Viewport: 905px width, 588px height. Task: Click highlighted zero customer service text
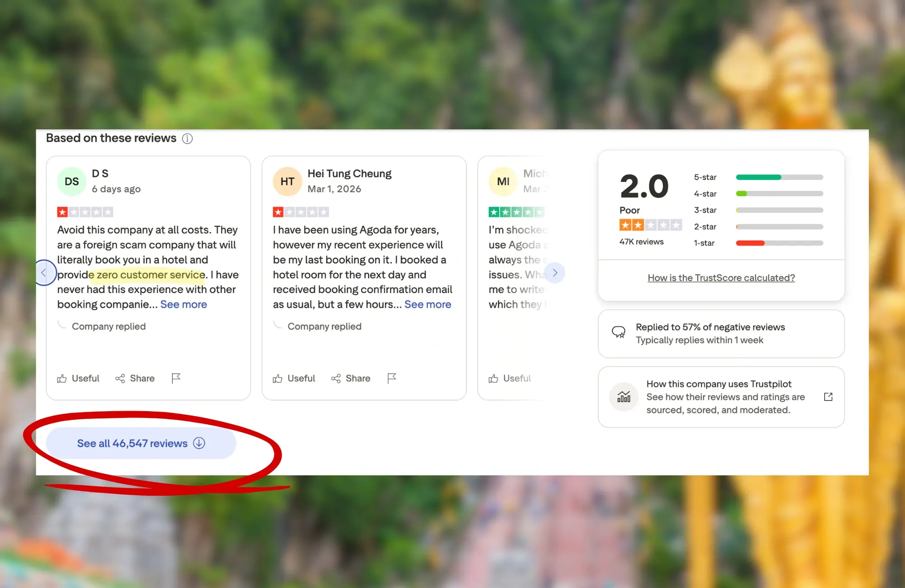click(151, 275)
